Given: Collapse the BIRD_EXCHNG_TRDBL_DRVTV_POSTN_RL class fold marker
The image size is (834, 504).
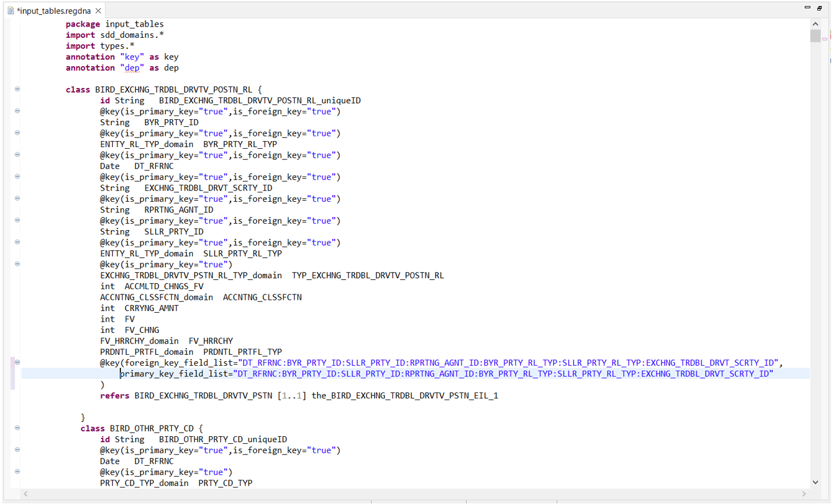Looking at the screenshot, I should pyautogui.click(x=17, y=89).
